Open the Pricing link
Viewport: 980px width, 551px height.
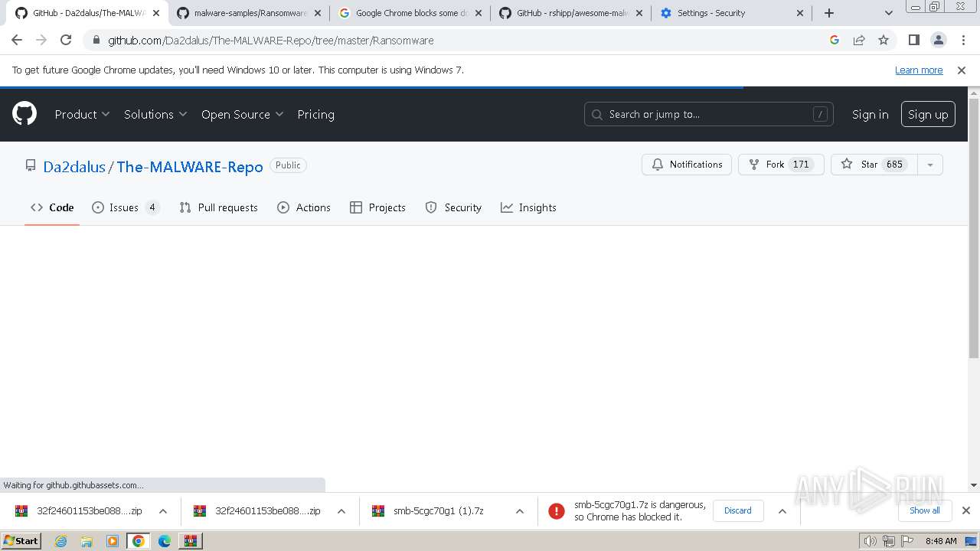click(315, 114)
